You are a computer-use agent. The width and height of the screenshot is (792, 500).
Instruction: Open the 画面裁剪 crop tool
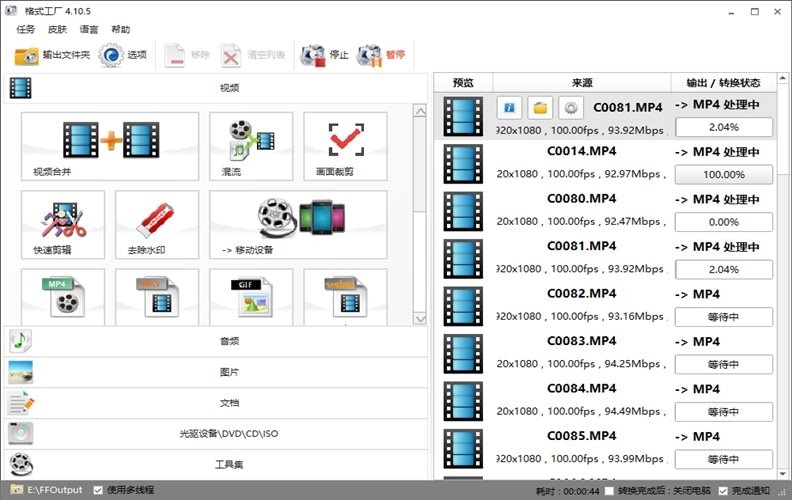pos(345,146)
